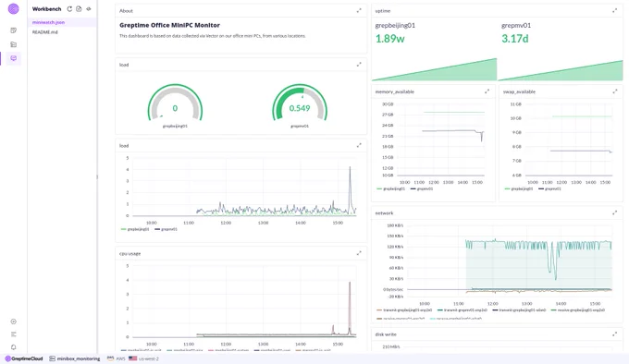The width and height of the screenshot is (629, 364).
Task: Click the GreptimeCloud logo in status bar
Action: click(x=7, y=358)
